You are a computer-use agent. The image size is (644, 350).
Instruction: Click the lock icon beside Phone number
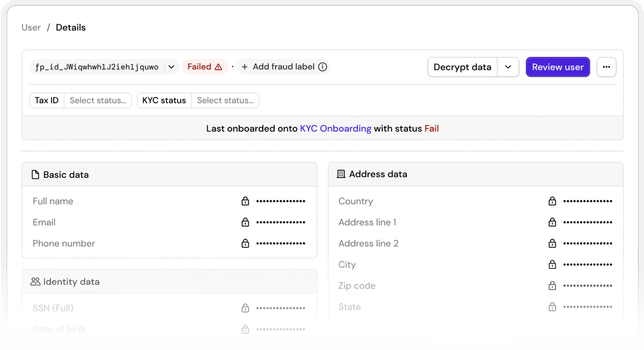[x=245, y=244]
